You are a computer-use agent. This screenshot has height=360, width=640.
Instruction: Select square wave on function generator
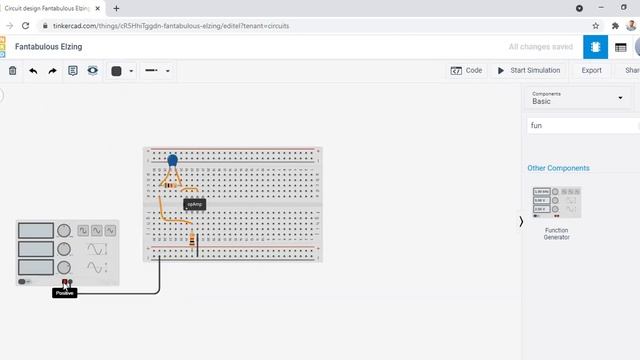tap(83, 231)
